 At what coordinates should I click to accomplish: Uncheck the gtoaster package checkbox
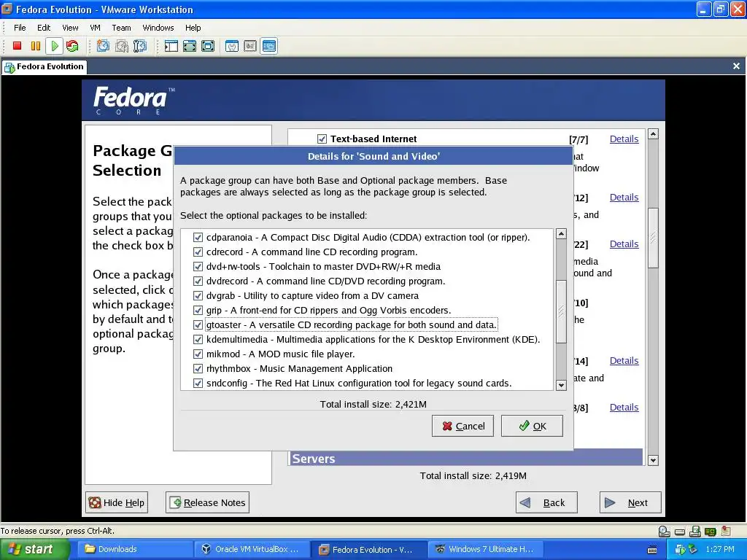[x=198, y=324]
